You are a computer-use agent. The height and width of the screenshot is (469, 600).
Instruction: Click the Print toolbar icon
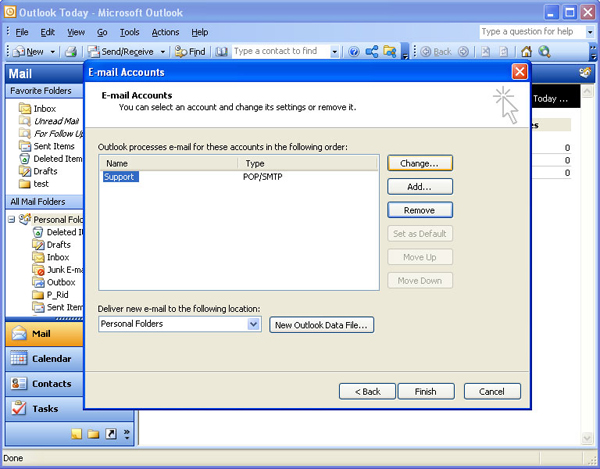click(71, 52)
